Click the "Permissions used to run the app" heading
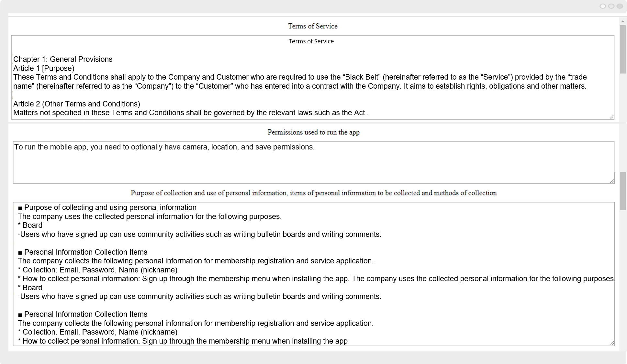The image size is (627, 364). 314,132
